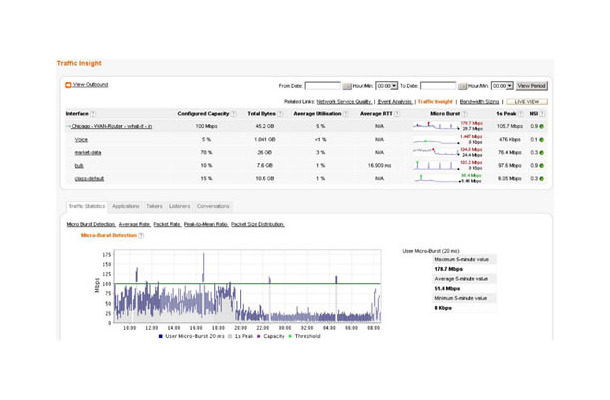610x400 pixels.
Task: Show the Peak-to-Mean Ratio chart link
Action: tap(206, 225)
